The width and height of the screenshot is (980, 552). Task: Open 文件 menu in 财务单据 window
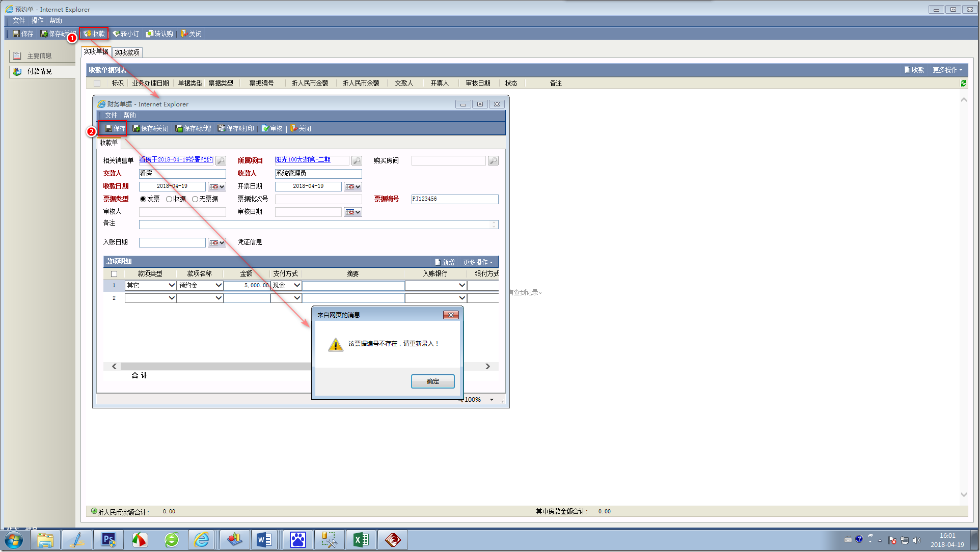click(x=111, y=115)
